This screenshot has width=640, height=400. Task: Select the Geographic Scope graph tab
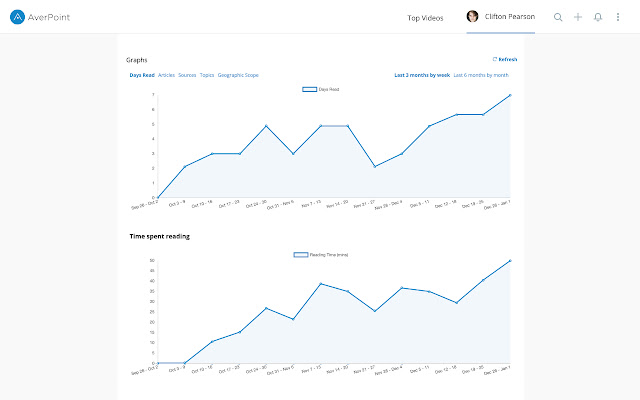(x=238, y=75)
